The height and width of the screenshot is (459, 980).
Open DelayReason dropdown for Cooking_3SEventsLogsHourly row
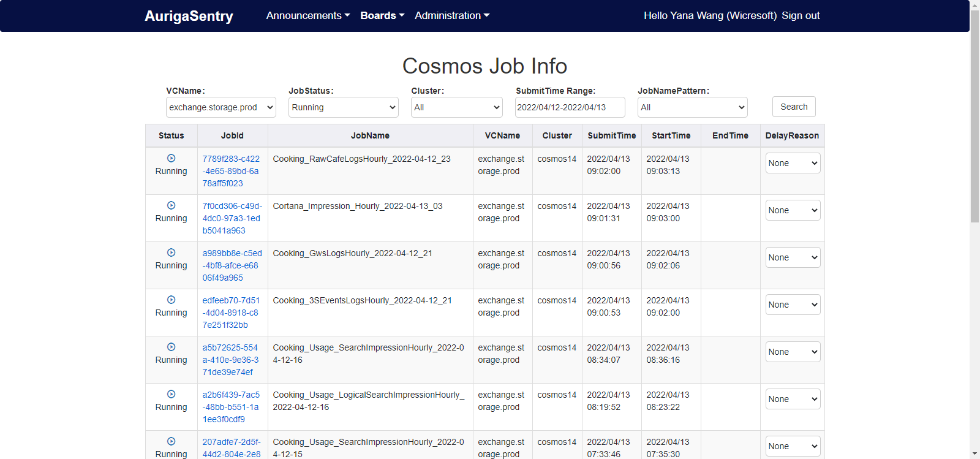(x=793, y=305)
